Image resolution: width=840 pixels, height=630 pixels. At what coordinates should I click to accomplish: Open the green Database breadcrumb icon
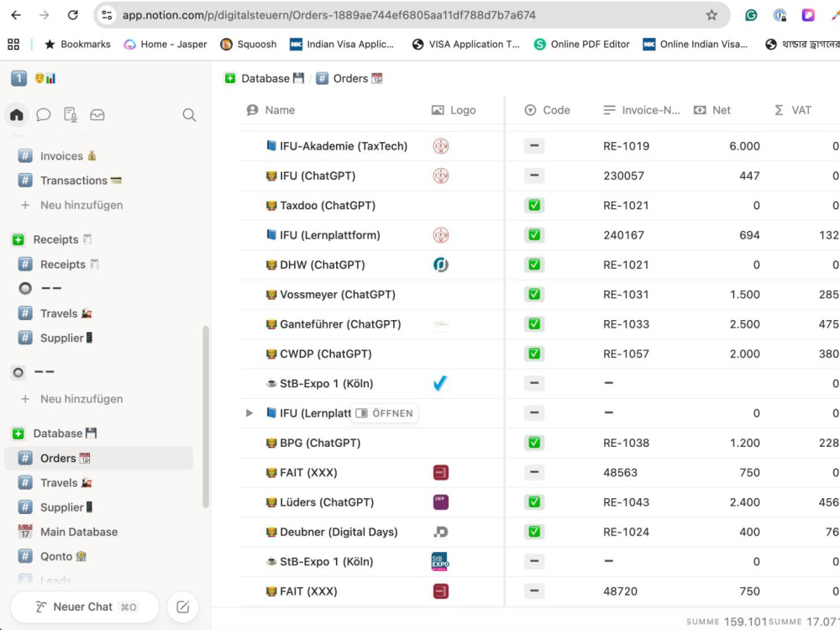click(230, 78)
